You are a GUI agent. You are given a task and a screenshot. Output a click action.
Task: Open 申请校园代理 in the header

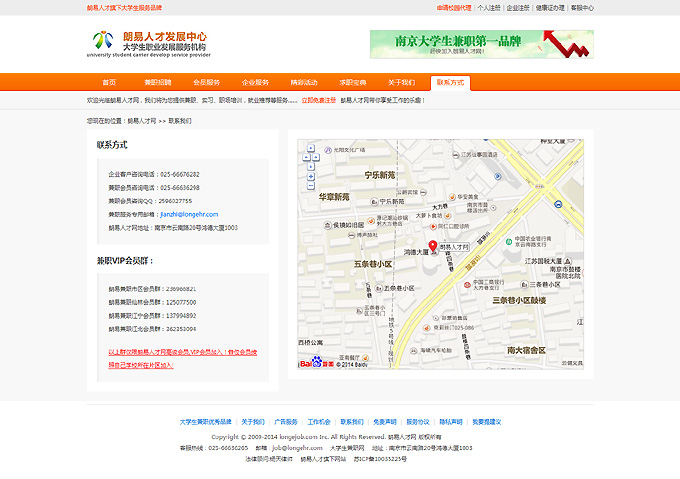[x=453, y=7]
